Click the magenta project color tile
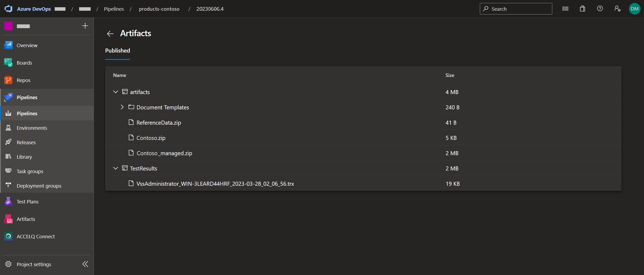The height and width of the screenshot is (275, 644). pyautogui.click(x=8, y=26)
